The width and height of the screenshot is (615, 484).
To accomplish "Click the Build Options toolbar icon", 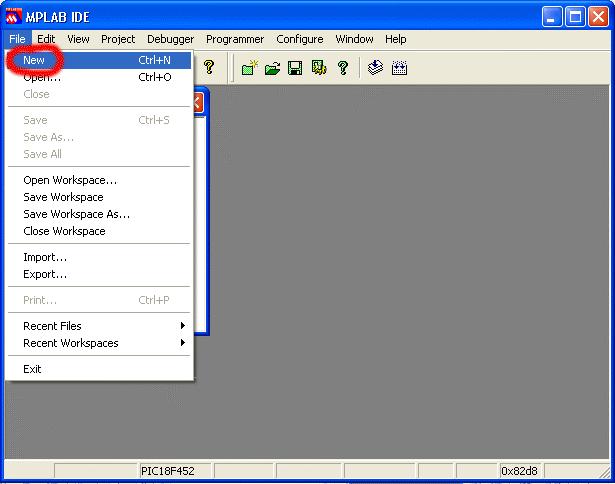I will (318, 68).
